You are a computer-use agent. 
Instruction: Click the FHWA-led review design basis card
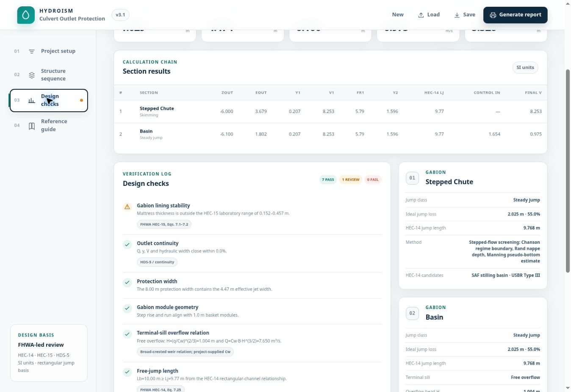49,353
